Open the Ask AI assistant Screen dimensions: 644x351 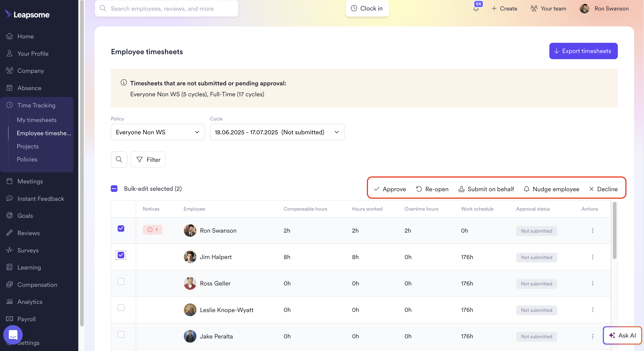coord(622,336)
